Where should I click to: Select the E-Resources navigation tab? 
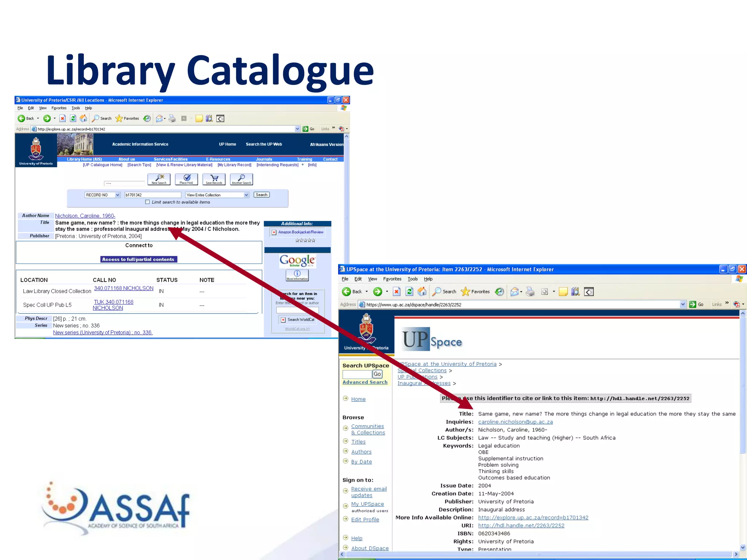point(218,159)
